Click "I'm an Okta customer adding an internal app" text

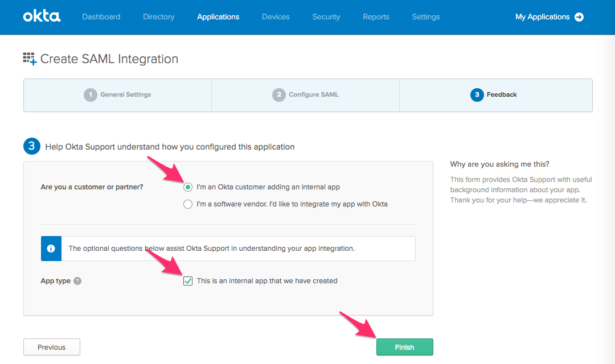[x=268, y=187]
